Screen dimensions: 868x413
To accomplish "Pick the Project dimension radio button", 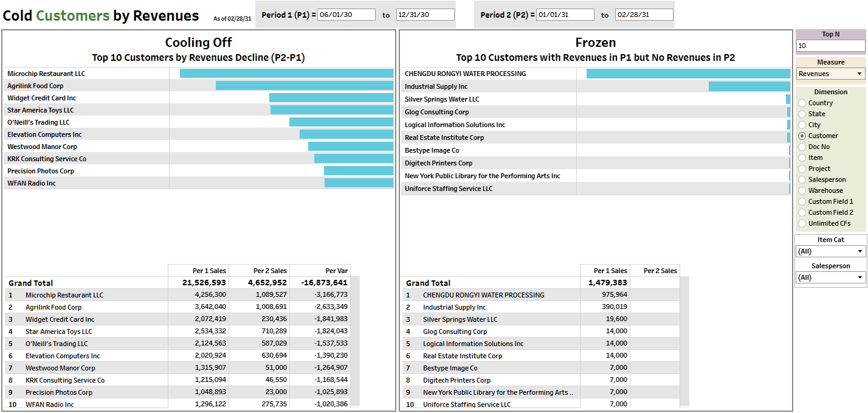I will 802,169.
